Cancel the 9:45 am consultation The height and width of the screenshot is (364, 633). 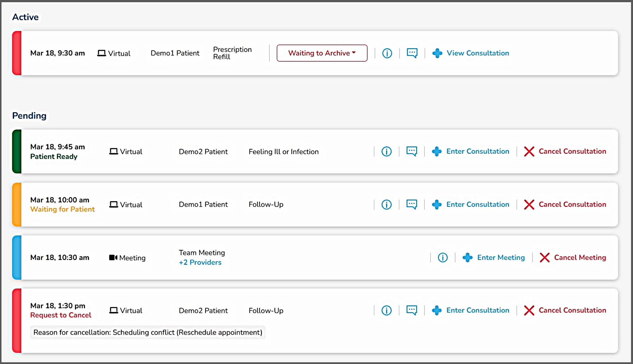pos(565,151)
